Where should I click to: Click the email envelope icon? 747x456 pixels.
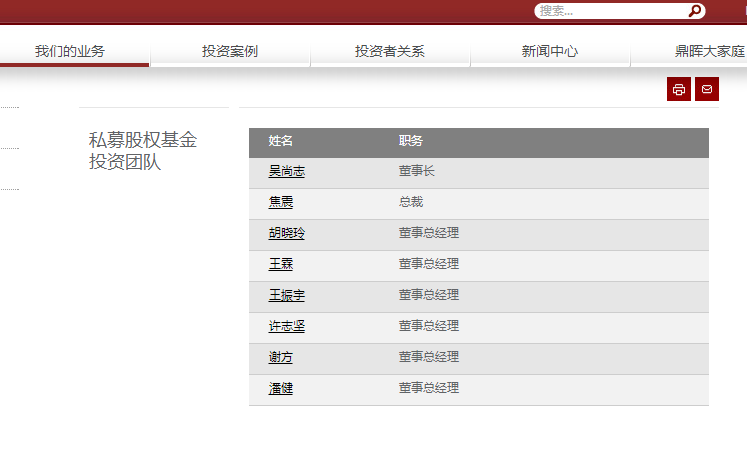click(707, 89)
